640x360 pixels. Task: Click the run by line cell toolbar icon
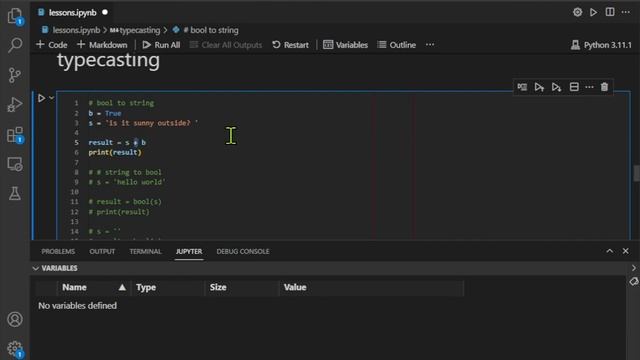coord(522,87)
